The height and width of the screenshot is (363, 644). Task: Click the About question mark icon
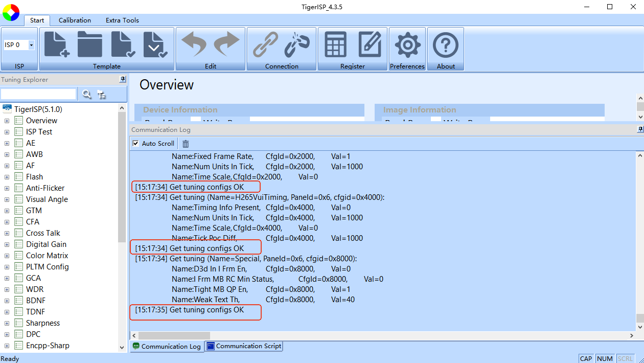click(445, 45)
